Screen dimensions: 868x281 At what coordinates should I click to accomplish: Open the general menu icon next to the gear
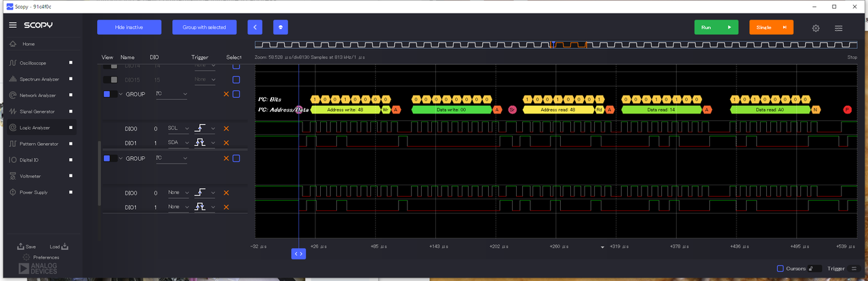(839, 28)
